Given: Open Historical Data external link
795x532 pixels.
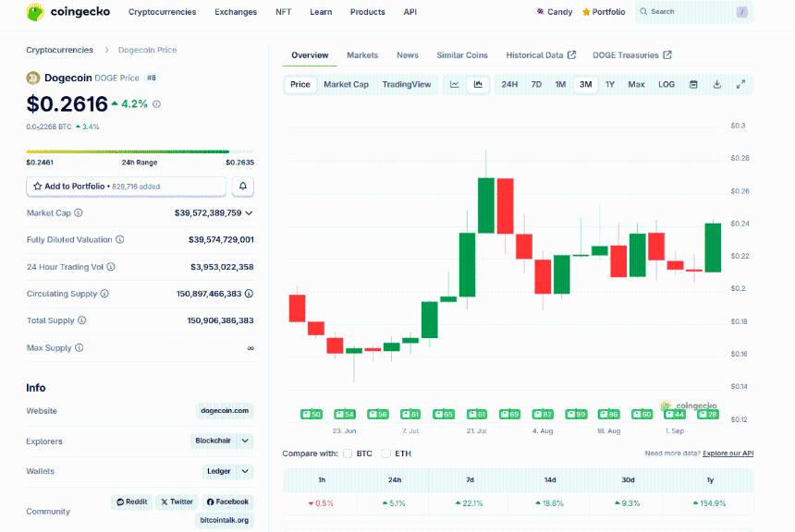Looking at the screenshot, I should 541,55.
